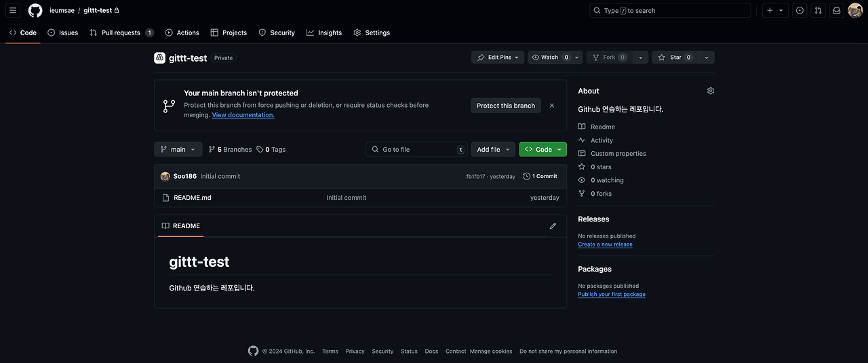Open ieumsae owner breadcrumb link
The width and height of the screenshot is (868, 363).
(62, 11)
